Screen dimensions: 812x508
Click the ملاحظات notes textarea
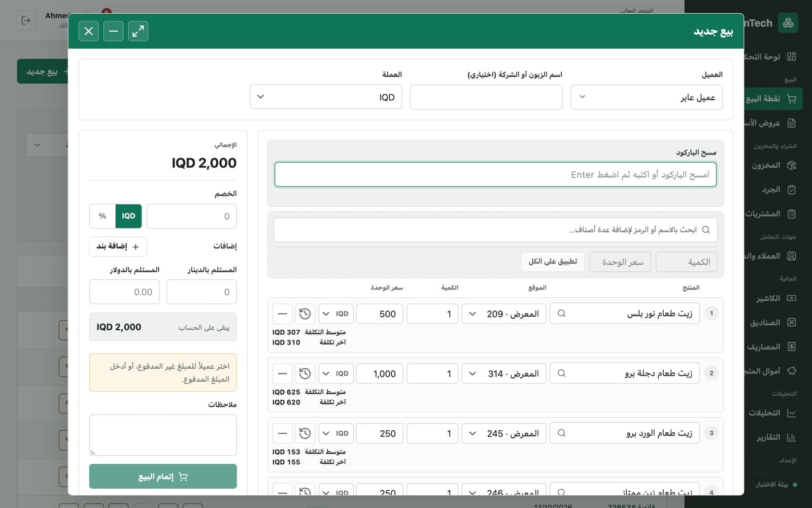[163, 435]
